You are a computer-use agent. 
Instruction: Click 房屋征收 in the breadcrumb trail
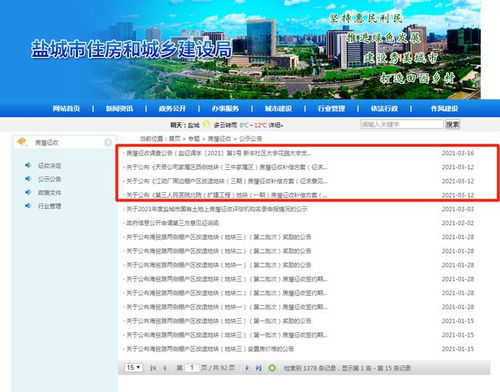coord(219,139)
